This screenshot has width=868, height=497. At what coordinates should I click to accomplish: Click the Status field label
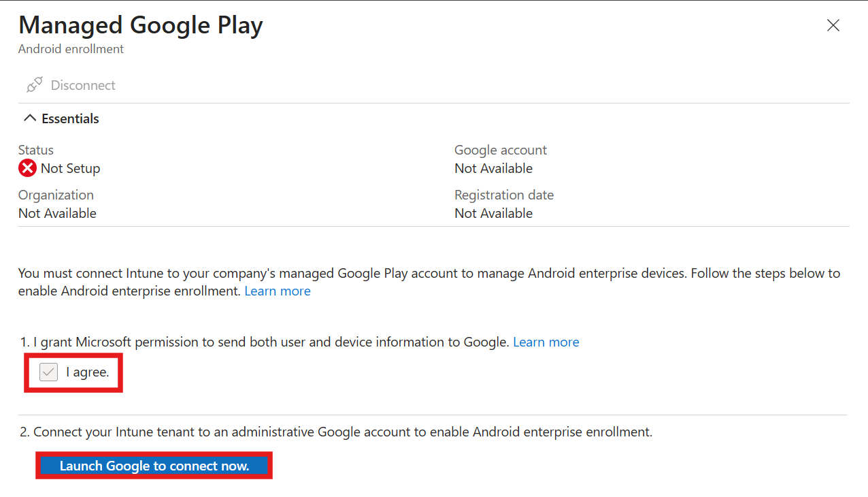[36, 150]
